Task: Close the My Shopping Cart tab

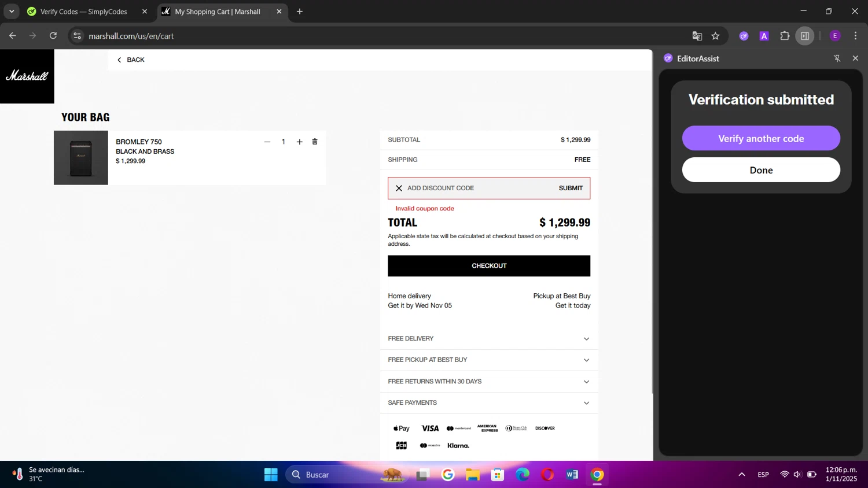Action: [279, 12]
